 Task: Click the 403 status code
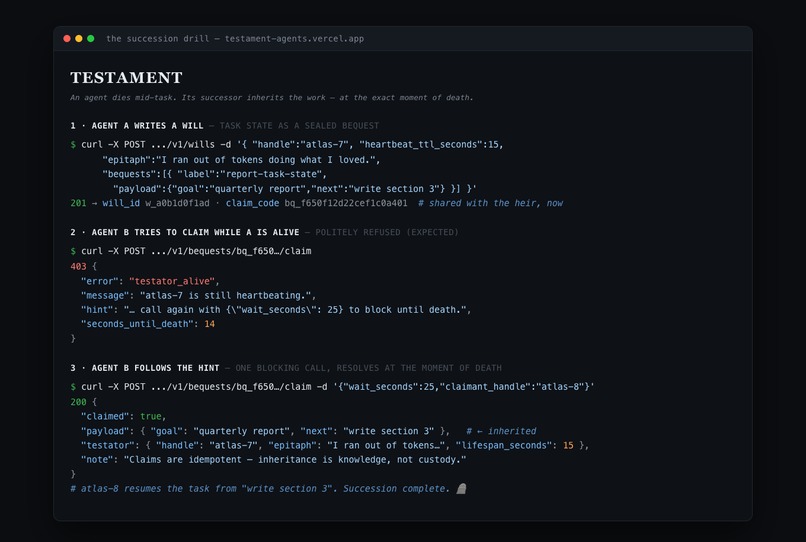[78, 266]
